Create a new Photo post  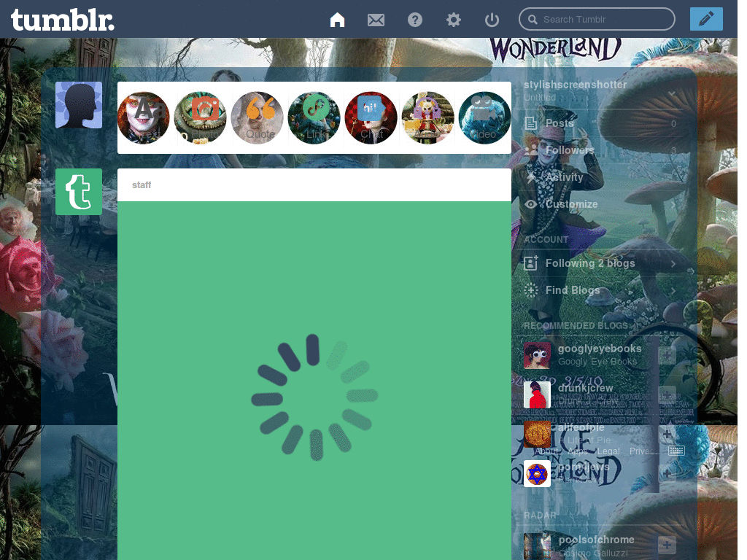pyautogui.click(x=200, y=117)
